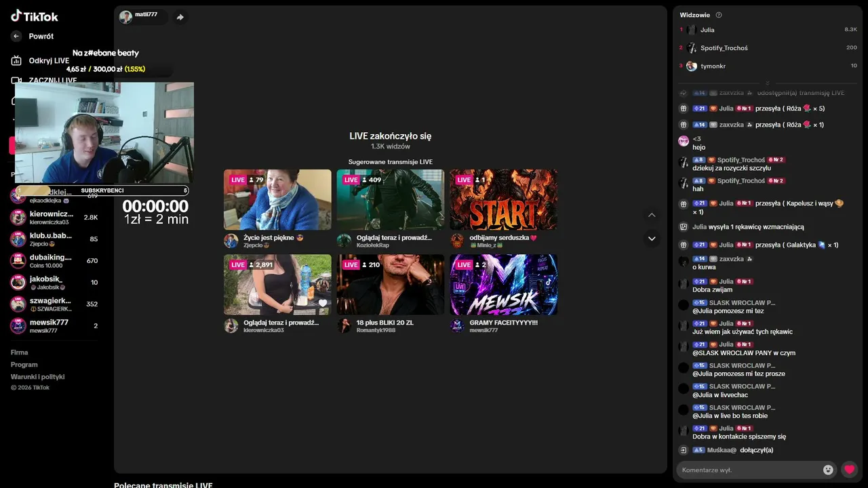
Task: Click the share arrow beside matii777
Action: click(180, 17)
